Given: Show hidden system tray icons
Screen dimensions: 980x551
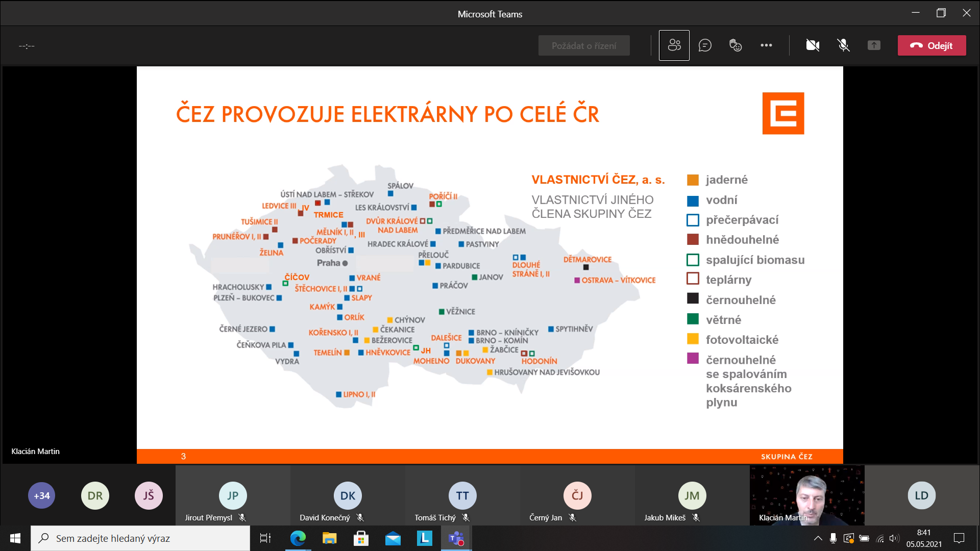Looking at the screenshot, I should (x=818, y=538).
